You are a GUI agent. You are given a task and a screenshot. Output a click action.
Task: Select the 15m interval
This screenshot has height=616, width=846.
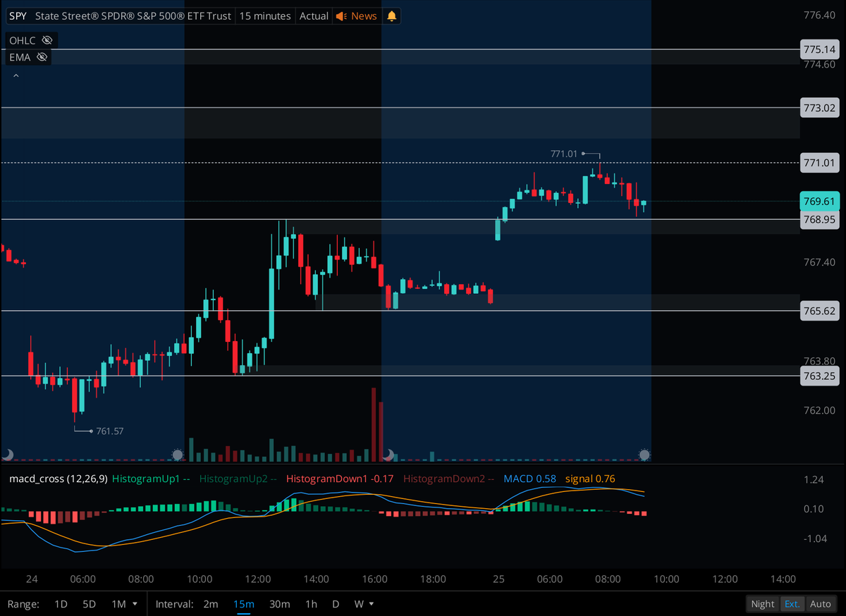(x=244, y=604)
